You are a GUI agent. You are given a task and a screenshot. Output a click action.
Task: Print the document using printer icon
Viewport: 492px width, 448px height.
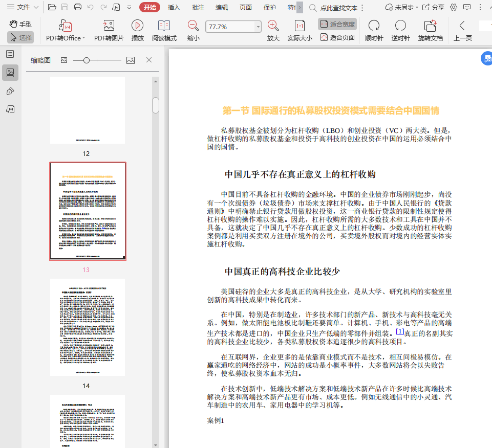[x=77, y=7]
